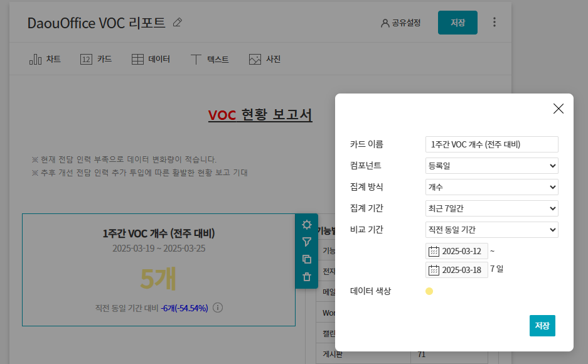Click the pencil edit icon beside report title

point(178,23)
